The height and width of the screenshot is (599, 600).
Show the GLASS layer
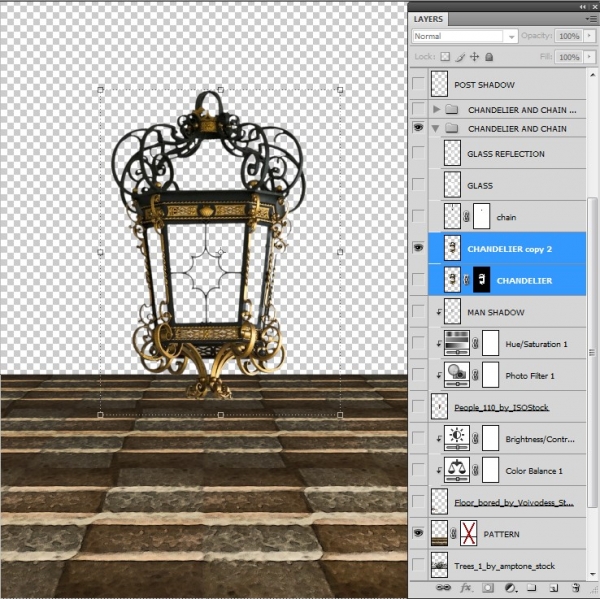click(x=418, y=184)
